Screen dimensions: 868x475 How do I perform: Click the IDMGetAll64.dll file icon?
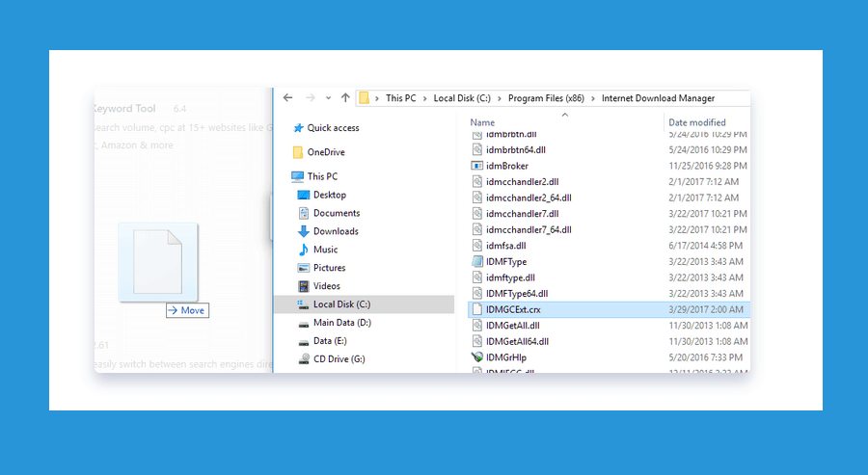476,341
